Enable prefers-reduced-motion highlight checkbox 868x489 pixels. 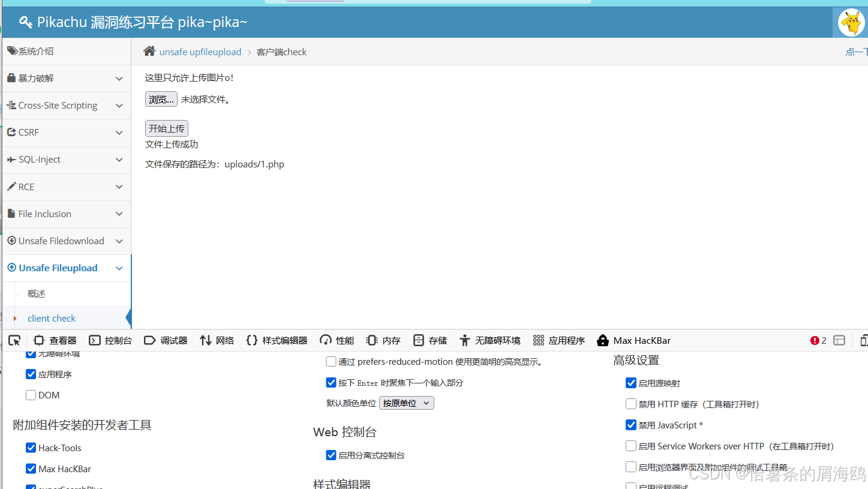pos(331,362)
